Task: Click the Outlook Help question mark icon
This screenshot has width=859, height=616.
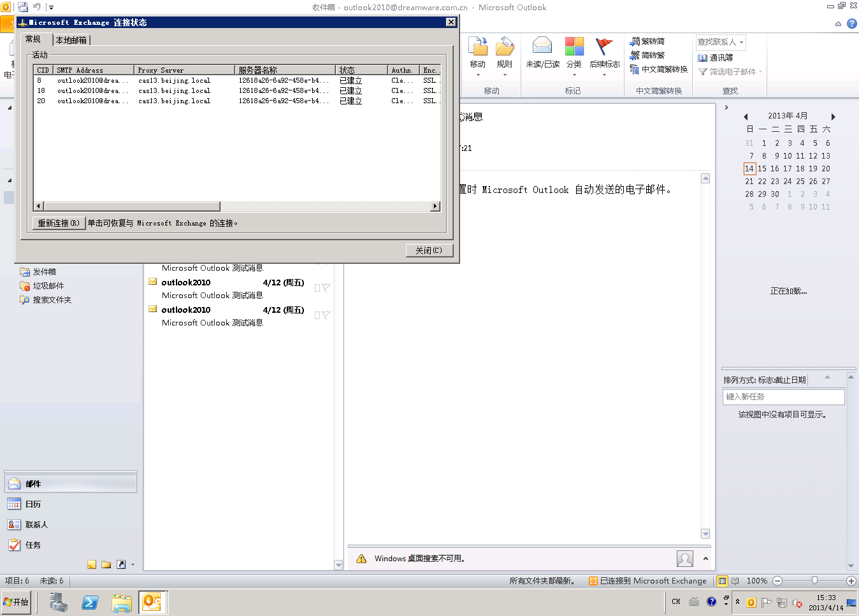Action: pyautogui.click(x=851, y=24)
